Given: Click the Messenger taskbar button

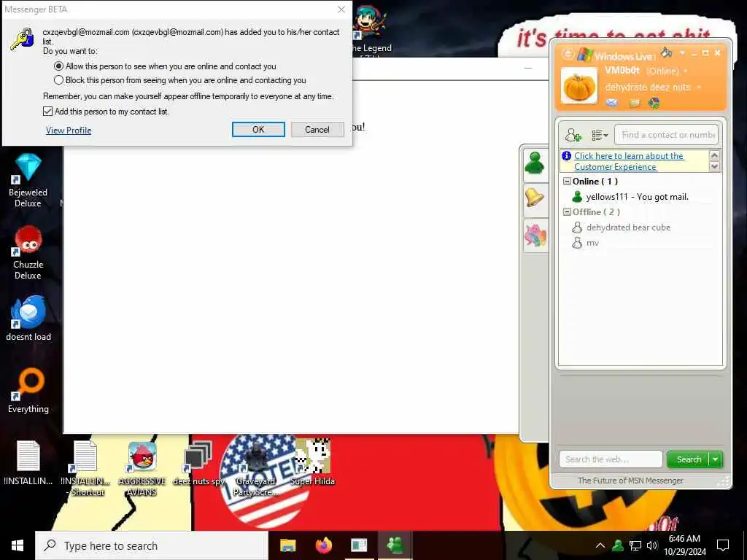Looking at the screenshot, I should click(x=395, y=545).
